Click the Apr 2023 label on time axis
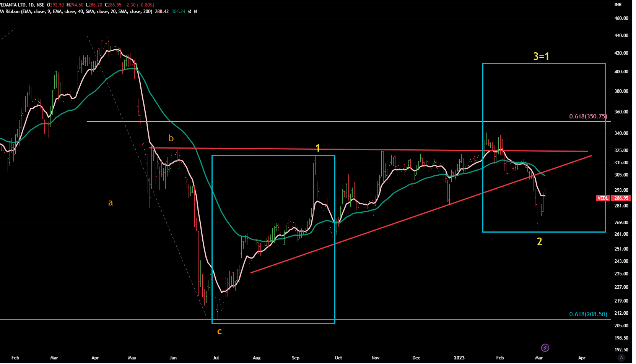The image size is (636, 364). (582, 358)
